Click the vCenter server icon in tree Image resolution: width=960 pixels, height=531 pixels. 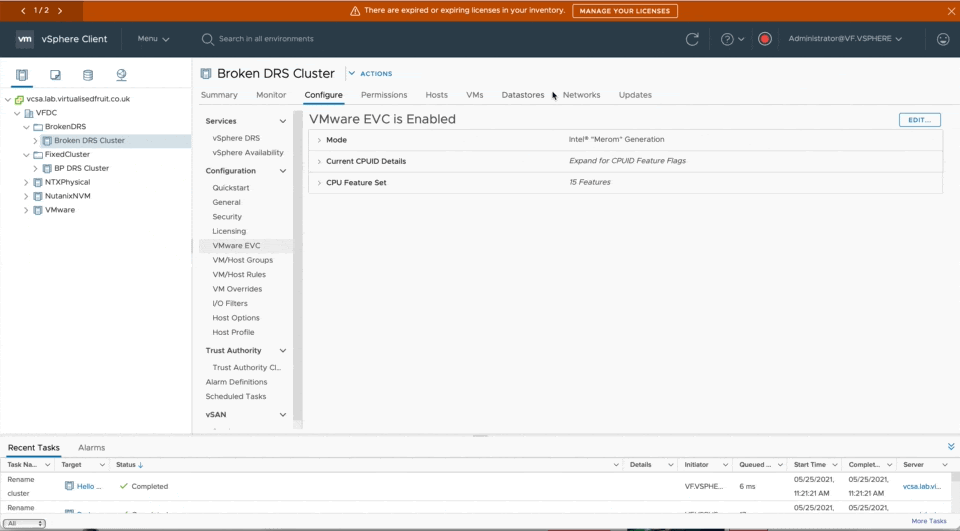[x=19, y=99]
